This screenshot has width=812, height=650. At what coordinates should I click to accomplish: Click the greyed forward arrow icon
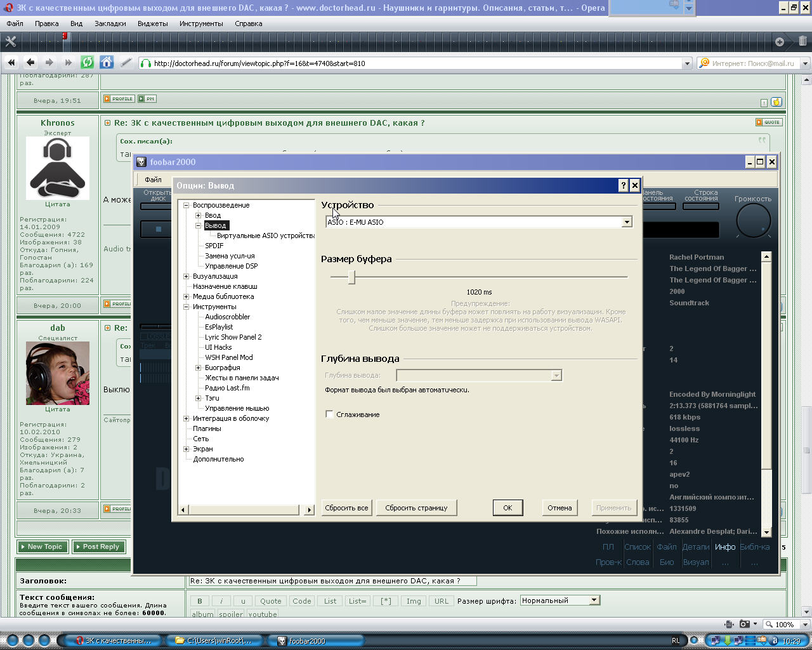click(49, 62)
